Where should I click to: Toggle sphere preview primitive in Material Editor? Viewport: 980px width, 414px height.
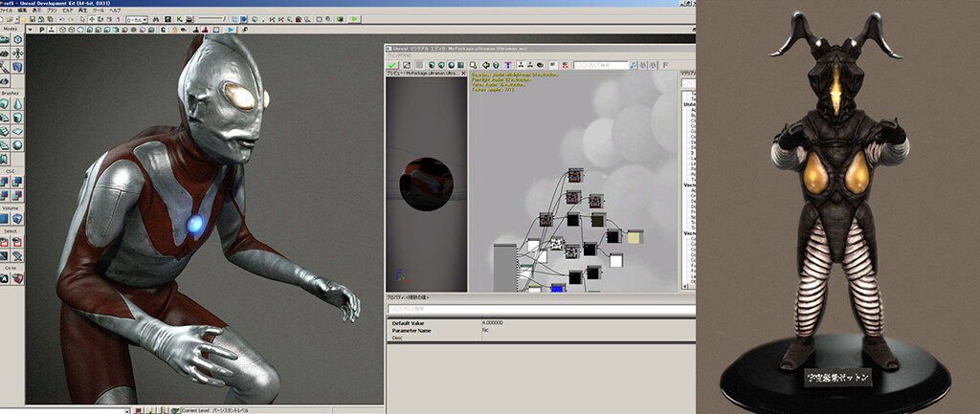452,64
